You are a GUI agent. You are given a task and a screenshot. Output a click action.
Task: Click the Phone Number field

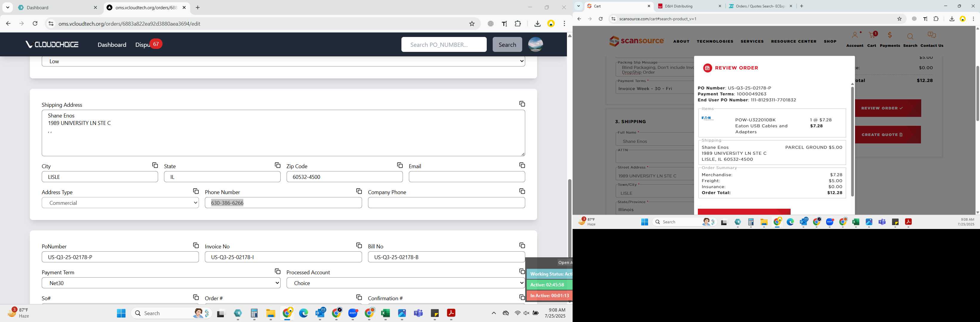pyautogui.click(x=283, y=203)
